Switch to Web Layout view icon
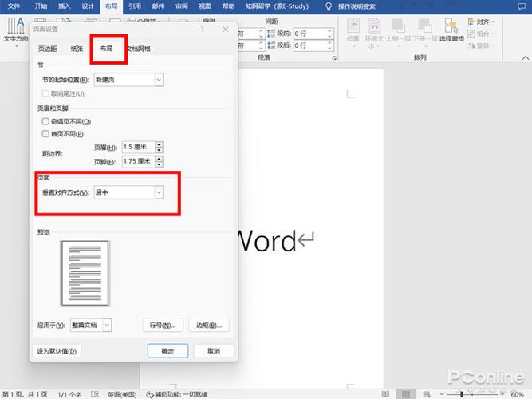532x399 pixels. 427,394
